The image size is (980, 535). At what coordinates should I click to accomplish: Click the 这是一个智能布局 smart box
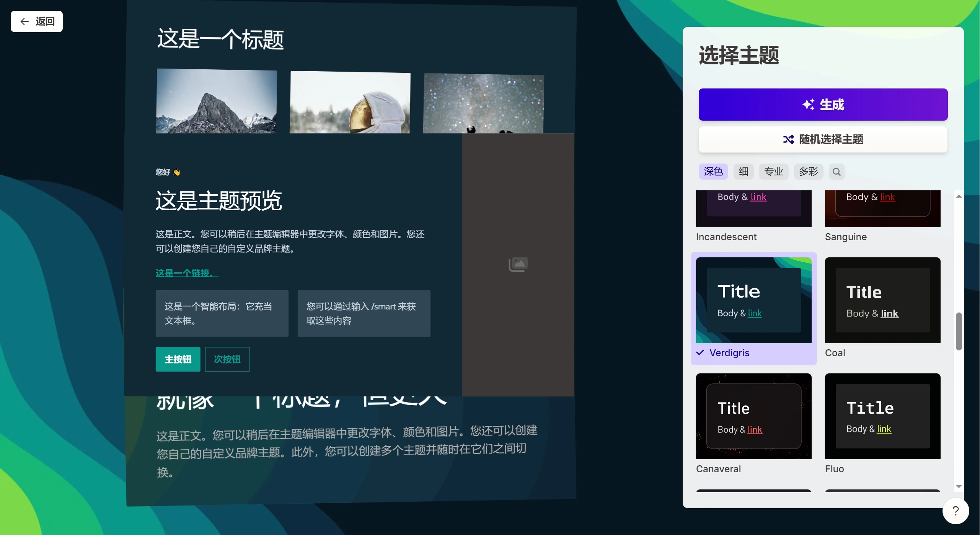click(222, 313)
